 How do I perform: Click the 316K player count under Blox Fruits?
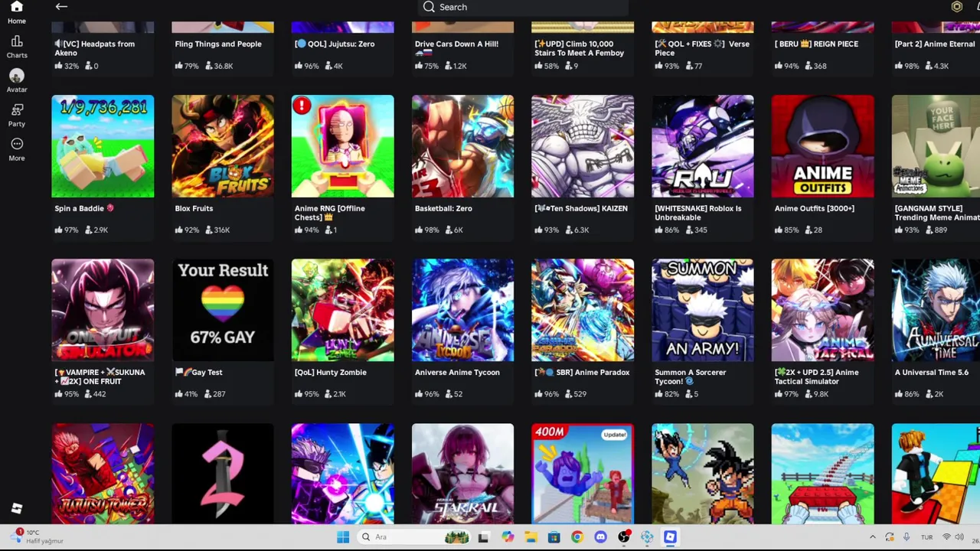(216, 230)
